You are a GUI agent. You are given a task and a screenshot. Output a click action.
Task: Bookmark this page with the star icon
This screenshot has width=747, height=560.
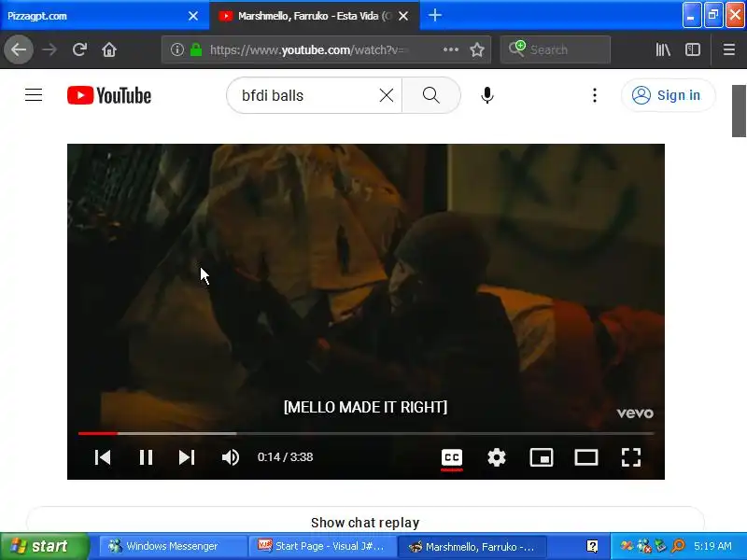(477, 49)
